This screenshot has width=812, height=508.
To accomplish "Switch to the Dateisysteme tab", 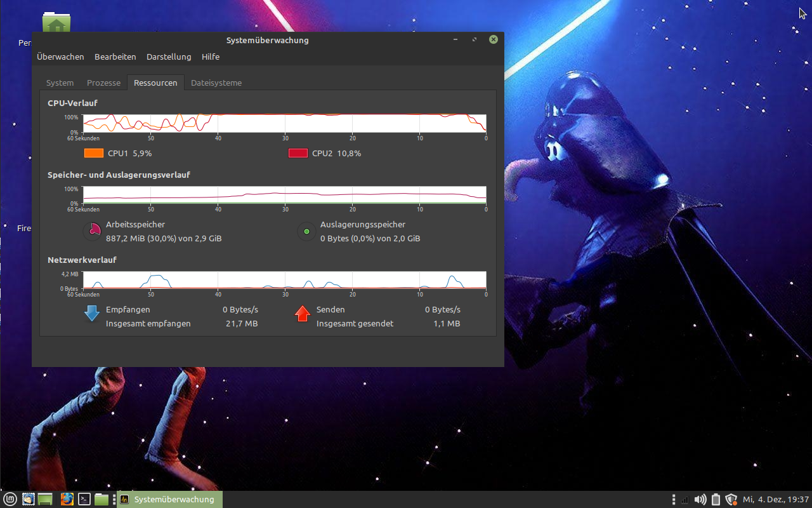I will pyautogui.click(x=216, y=83).
